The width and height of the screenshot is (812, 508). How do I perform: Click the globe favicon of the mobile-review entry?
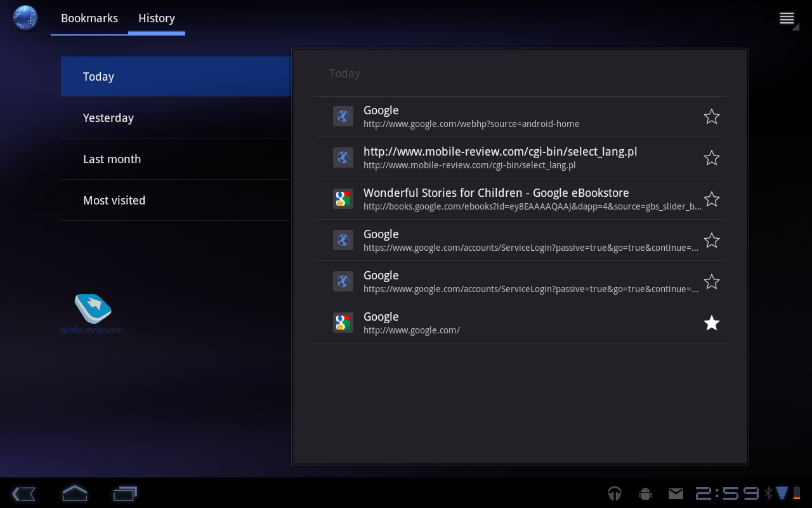(343, 157)
